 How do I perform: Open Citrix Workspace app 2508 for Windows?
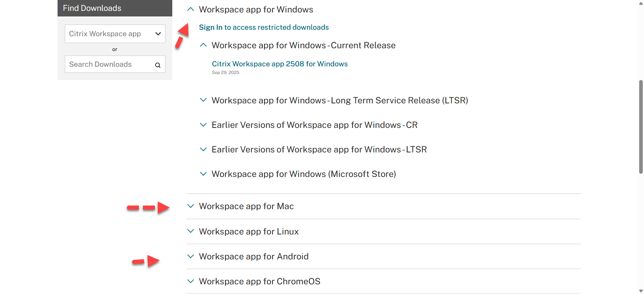280,64
